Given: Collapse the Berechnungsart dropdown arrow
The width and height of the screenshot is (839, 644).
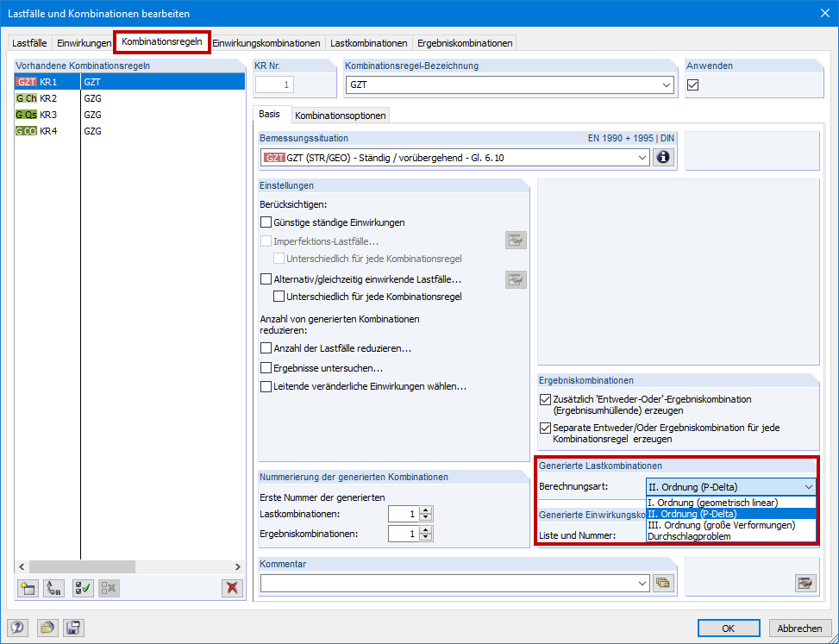Looking at the screenshot, I should pos(809,487).
